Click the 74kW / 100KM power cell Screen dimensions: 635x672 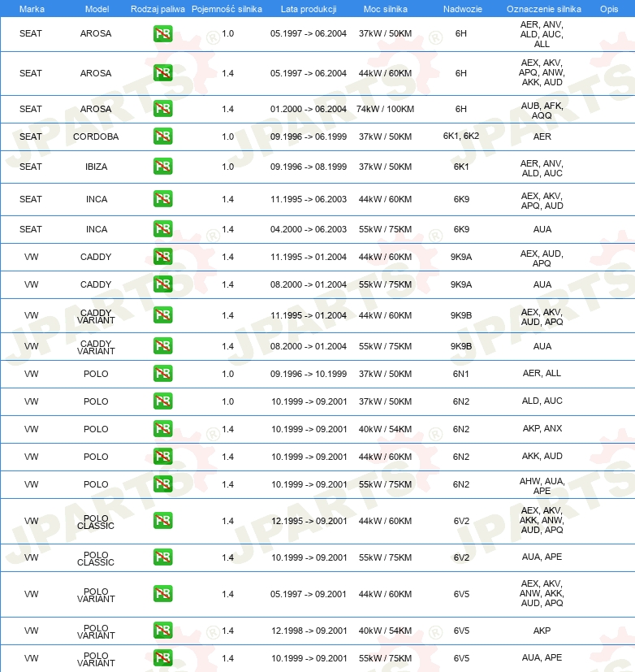(x=385, y=109)
